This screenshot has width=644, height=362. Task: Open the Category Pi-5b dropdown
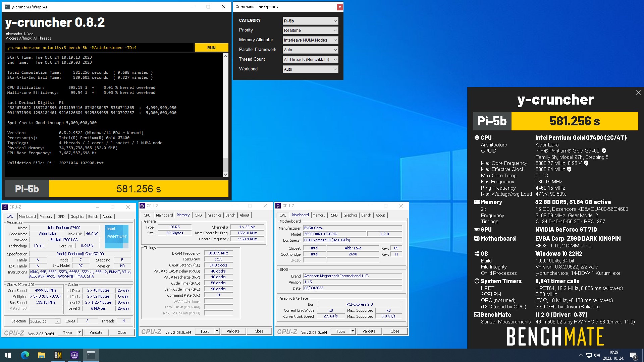[x=310, y=21]
